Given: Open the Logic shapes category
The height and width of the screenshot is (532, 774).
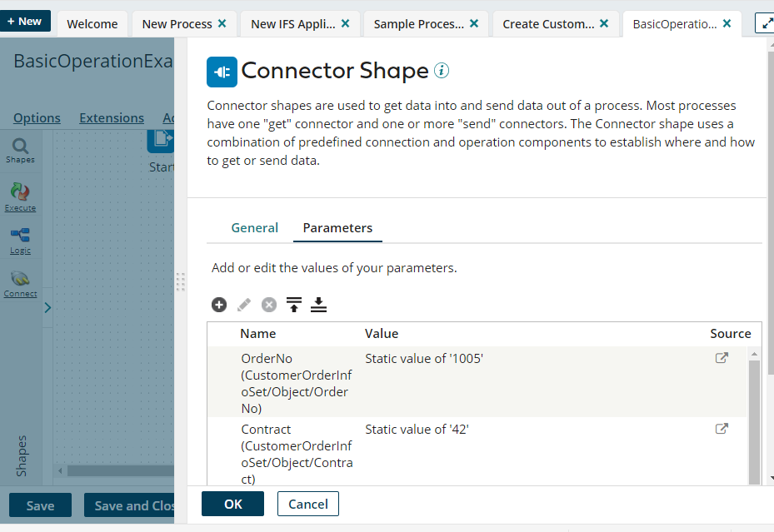Looking at the screenshot, I should click(20, 239).
